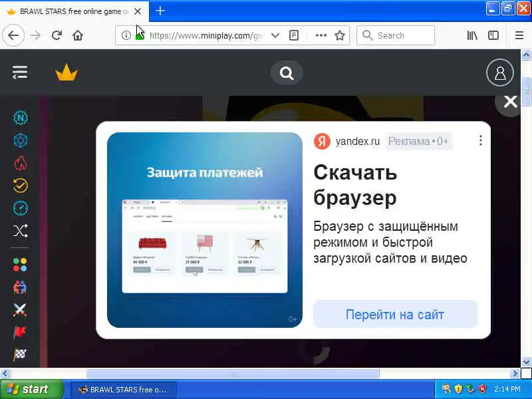Viewport: 532px width, 399px height.
Task: Open the Miniplay site search
Action: pyautogui.click(x=287, y=72)
